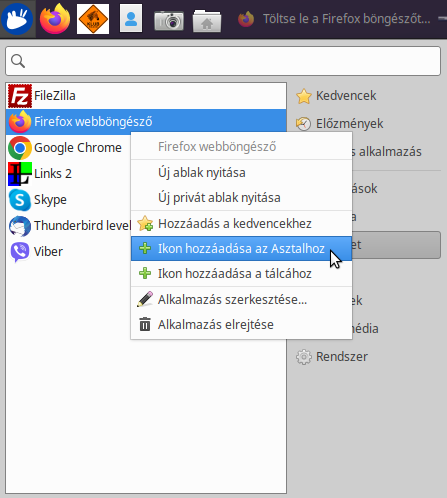
Task: Switch to the Firefox window in taskbar
Action: tap(334, 19)
